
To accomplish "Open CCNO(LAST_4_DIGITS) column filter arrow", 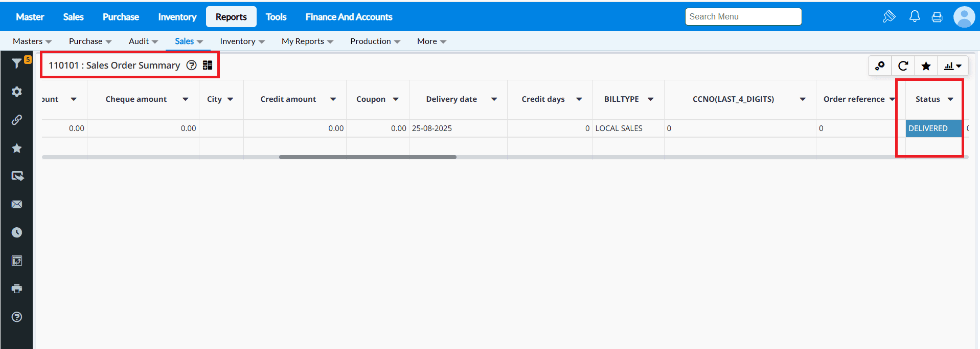I will [x=803, y=99].
